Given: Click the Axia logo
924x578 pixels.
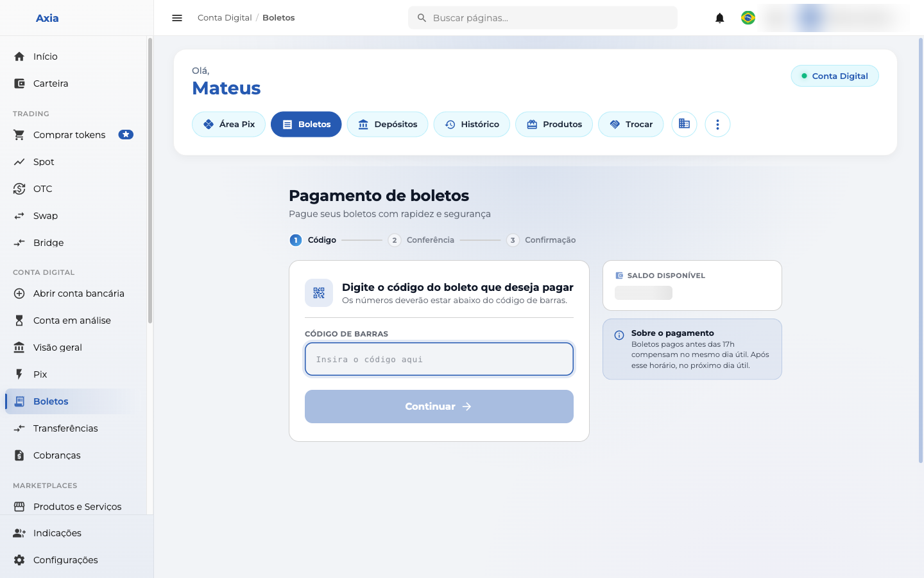Looking at the screenshot, I should pyautogui.click(x=47, y=18).
